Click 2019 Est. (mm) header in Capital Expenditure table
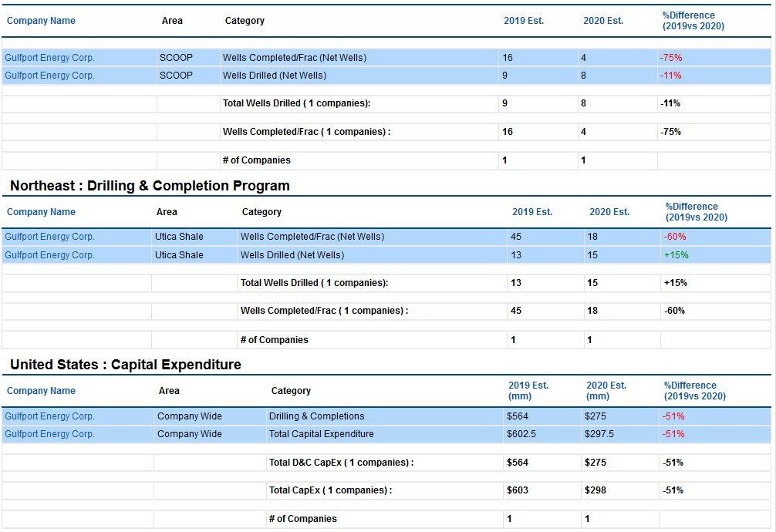 point(528,391)
